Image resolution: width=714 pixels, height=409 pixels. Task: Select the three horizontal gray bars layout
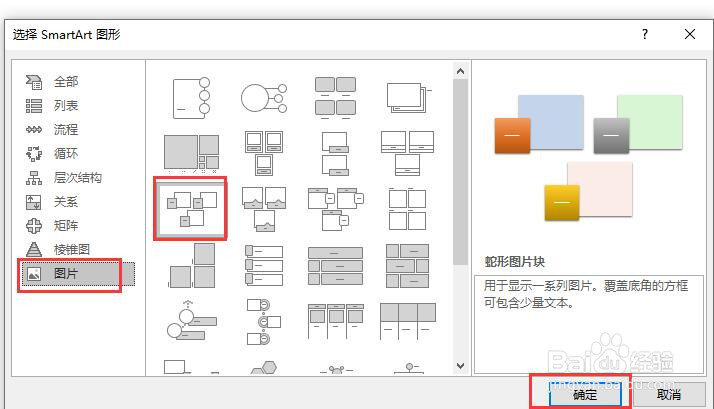pyautogui.click(x=336, y=266)
